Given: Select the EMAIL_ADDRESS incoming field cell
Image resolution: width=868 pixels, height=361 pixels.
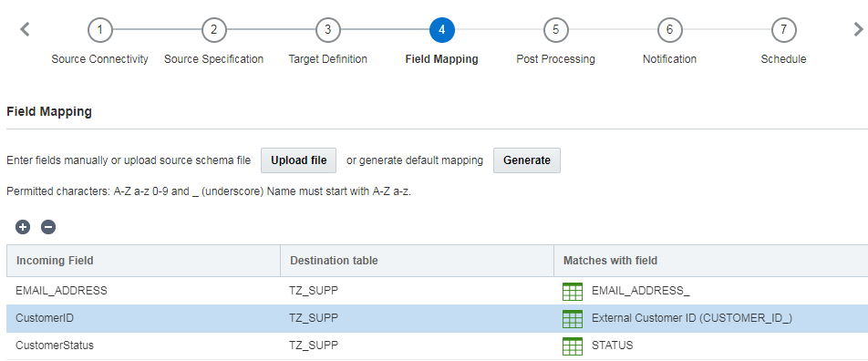Looking at the screenshot, I should [x=143, y=291].
